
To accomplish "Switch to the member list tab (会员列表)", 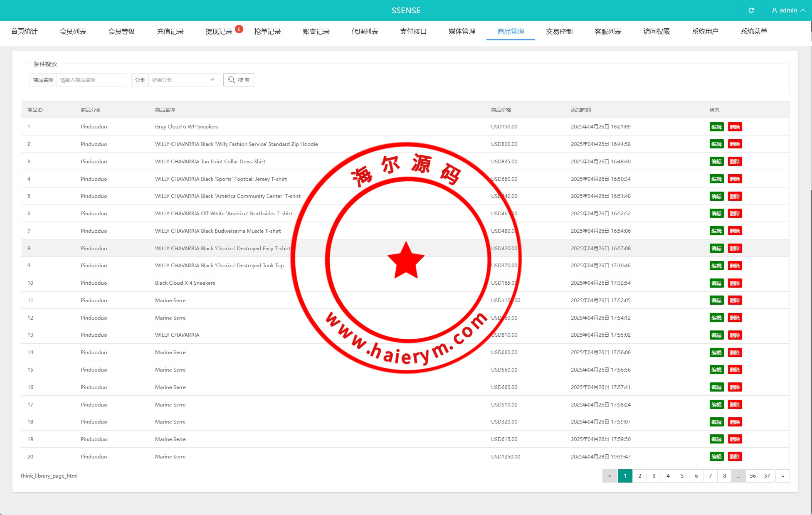I will click(73, 32).
